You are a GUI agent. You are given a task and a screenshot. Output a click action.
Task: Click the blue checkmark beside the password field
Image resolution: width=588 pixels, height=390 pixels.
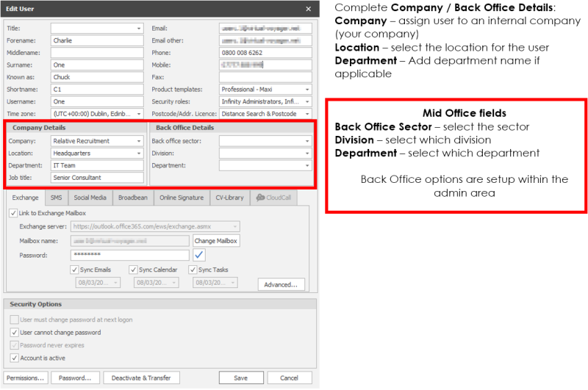199,255
